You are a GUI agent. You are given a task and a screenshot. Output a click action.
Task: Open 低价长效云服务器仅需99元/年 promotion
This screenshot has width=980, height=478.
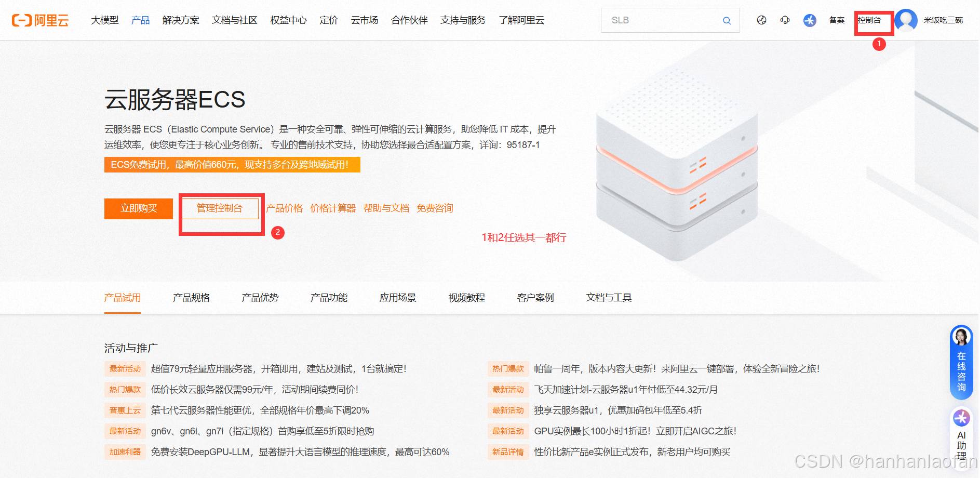[254, 390]
